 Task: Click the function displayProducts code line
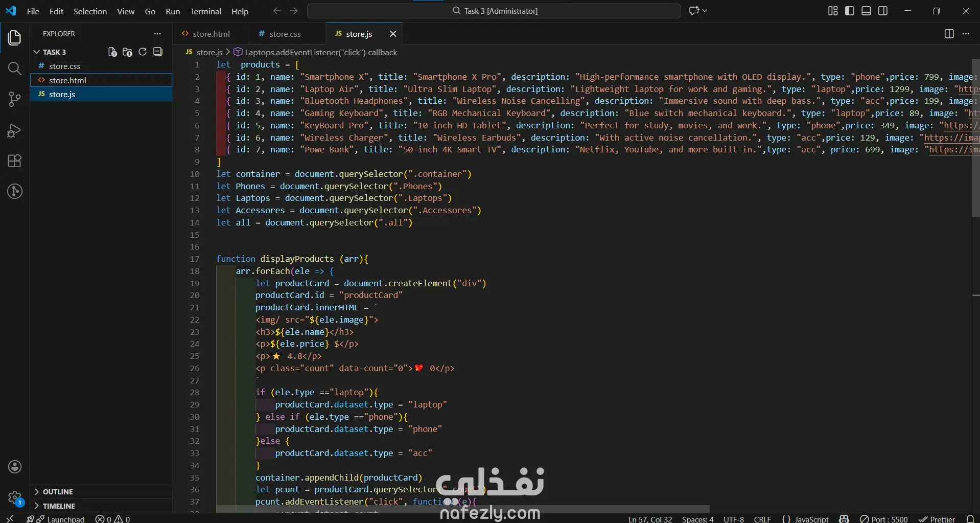(x=292, y=259)
